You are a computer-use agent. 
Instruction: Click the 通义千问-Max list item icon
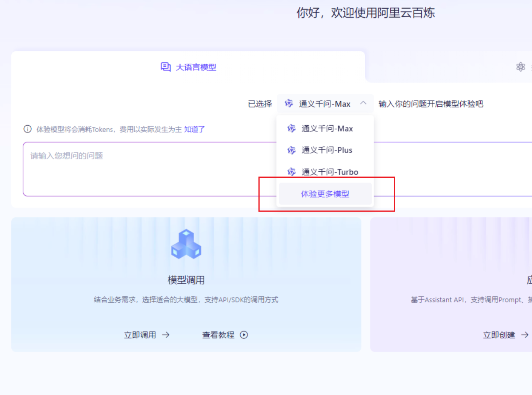291,129
